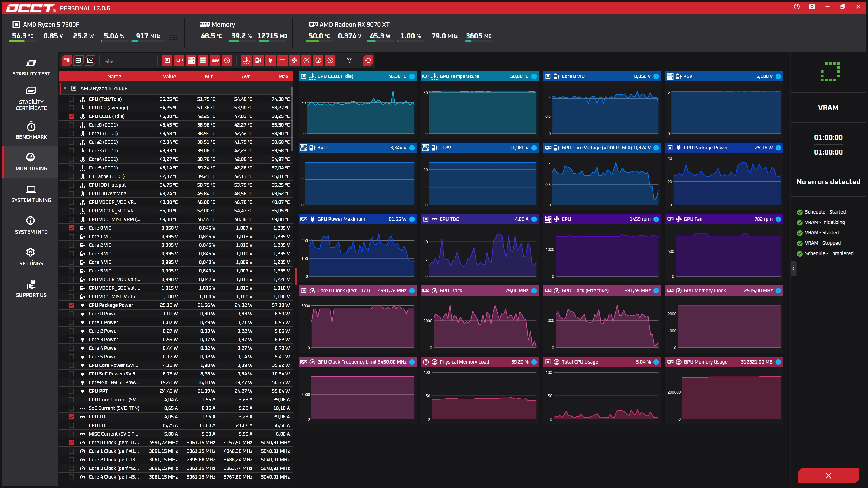Uncheck the CPU Package Power checkbox
Screen dimensions: 868x488
coord(71,305)
